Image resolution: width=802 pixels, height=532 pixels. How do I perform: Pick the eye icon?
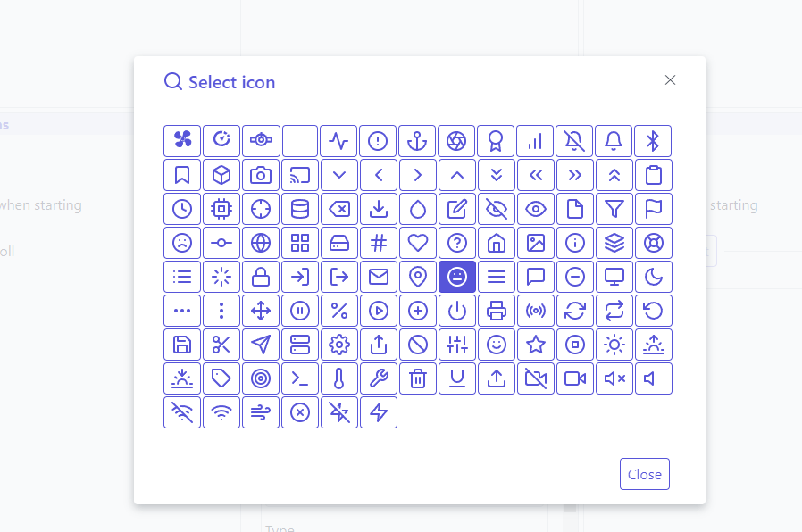pyautogui.click(x=536, y=209)
